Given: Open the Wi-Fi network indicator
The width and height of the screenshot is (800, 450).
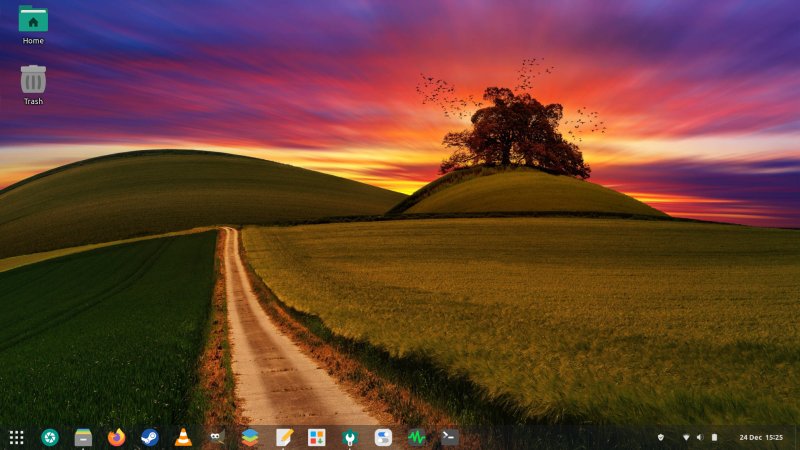Looking at the screenshot, I should coord(686,437).
